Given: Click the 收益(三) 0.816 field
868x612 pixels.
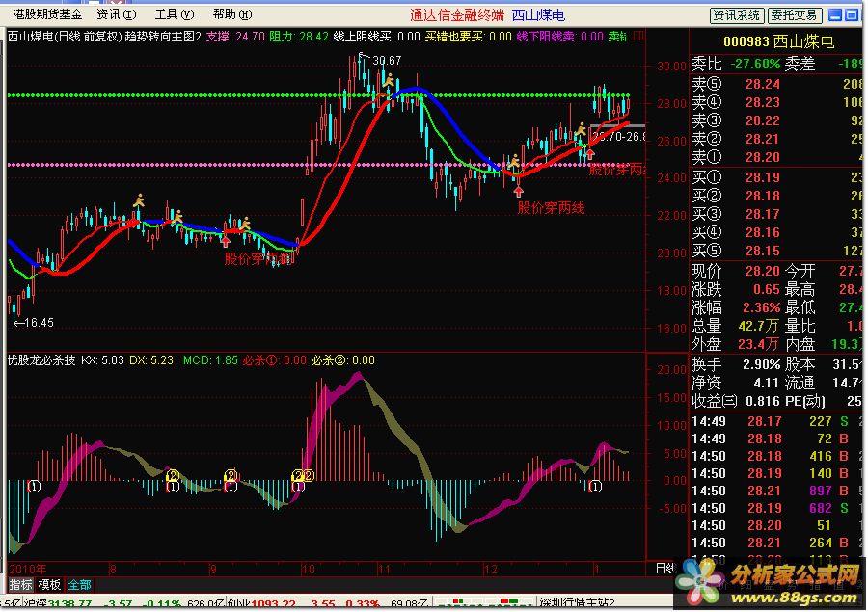Looking at the screenshot, I should pos(736,401).
